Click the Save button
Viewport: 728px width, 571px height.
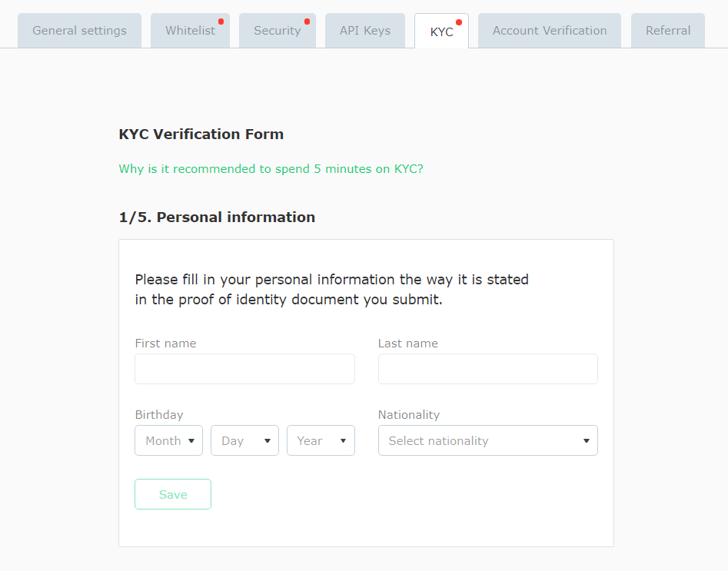[x=173, y=494]
